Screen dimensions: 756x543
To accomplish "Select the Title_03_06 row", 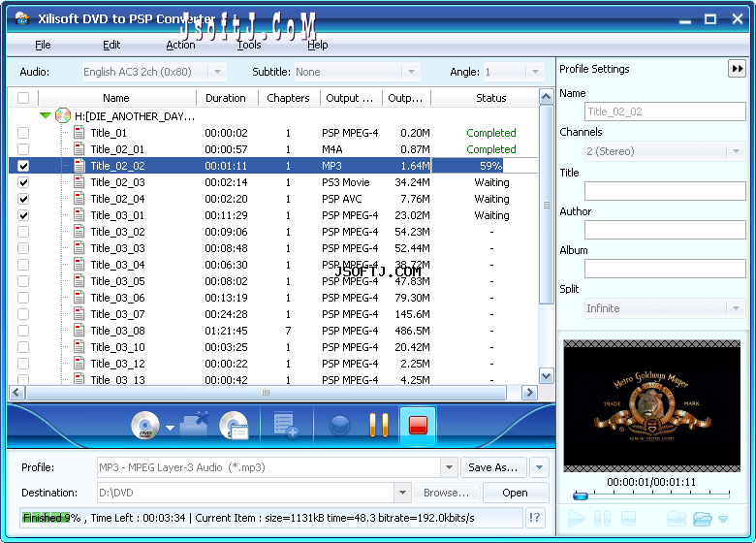I will (x=273, y=298).
